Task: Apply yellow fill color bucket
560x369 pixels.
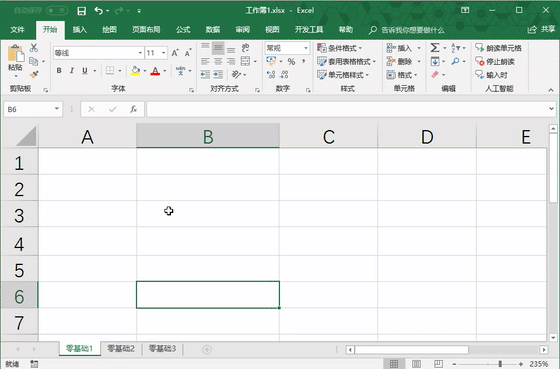Action: (135, 71)
